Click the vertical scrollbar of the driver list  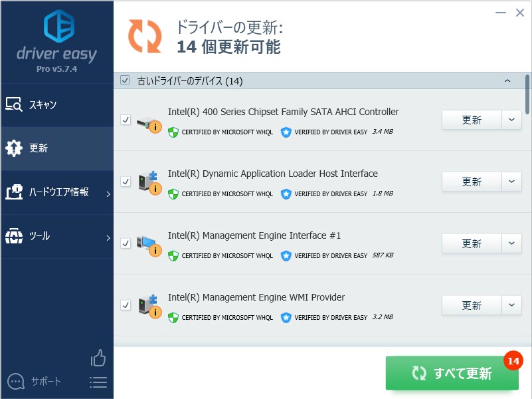(527, 94)
